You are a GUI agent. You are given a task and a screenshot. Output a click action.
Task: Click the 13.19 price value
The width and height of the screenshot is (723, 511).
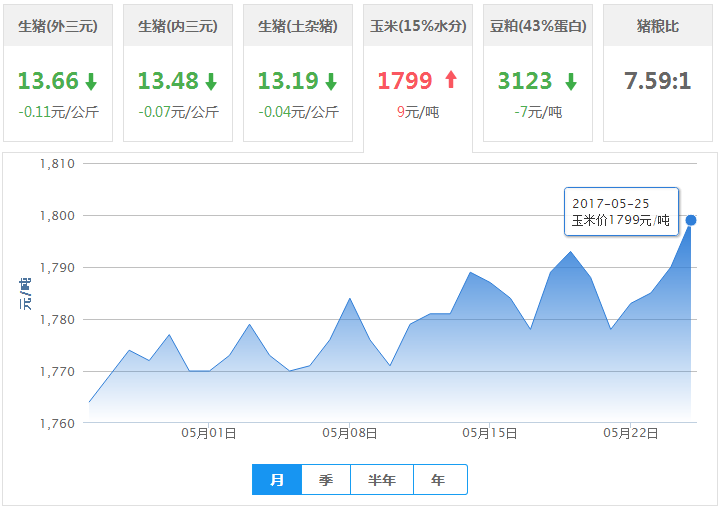[x=288, y=81]
